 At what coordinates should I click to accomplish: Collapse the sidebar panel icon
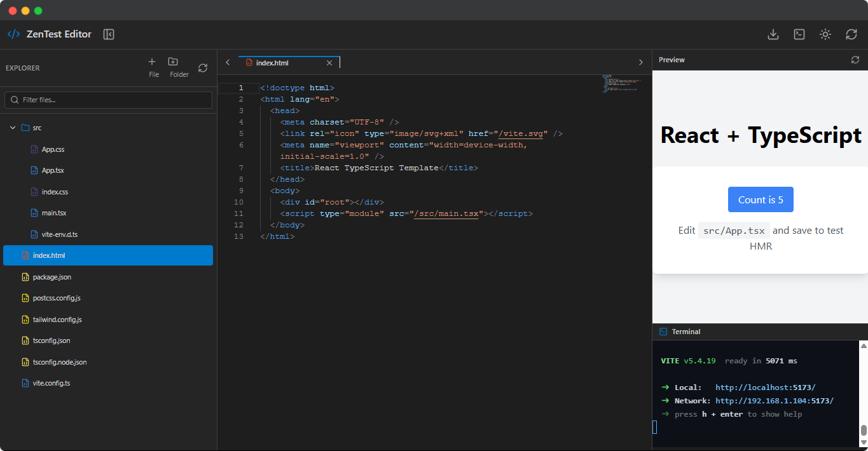pos(109,34)
